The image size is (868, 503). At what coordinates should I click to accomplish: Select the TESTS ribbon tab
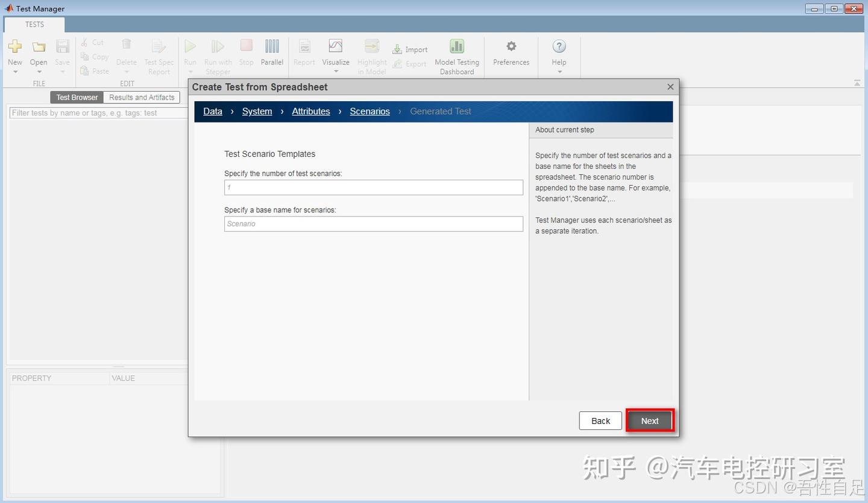pyautogui.click(x=34, y=25)
